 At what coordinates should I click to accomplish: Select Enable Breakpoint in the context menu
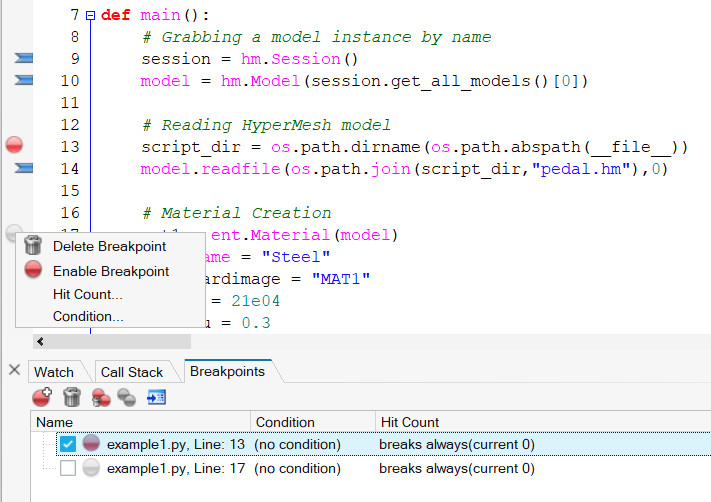(x=110, y=271)
